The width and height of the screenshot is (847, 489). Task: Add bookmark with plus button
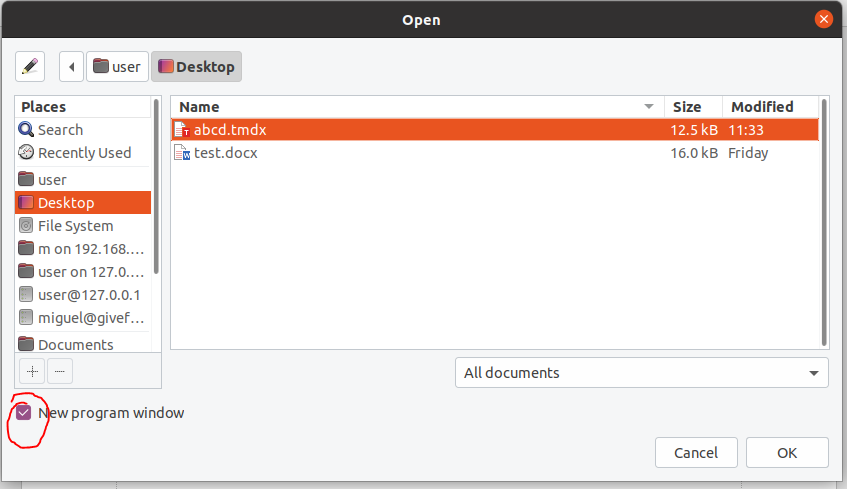33,371
